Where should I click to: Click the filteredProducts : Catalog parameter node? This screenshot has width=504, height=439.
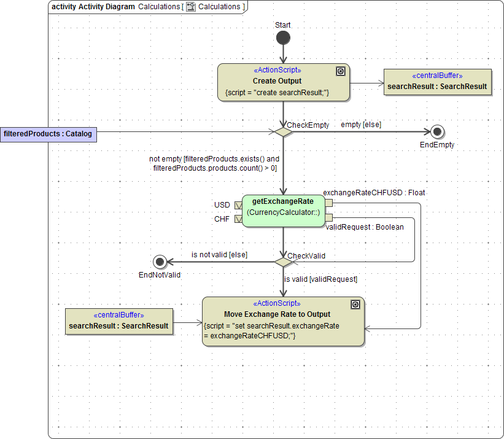coord(48,134)
